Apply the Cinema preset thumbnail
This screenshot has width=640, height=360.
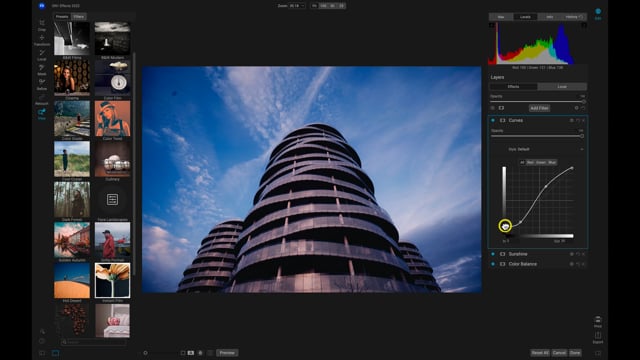tap(72, 78)
